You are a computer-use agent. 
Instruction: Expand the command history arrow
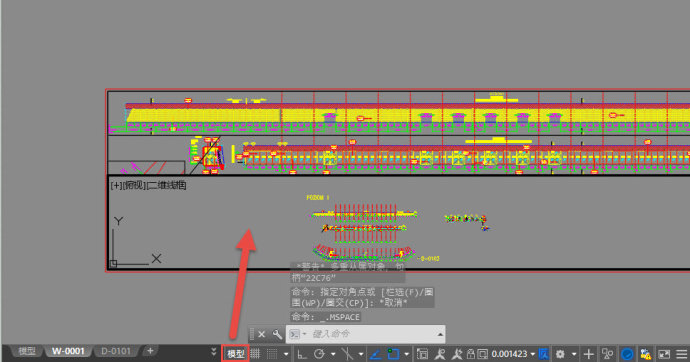click(440, 334)
